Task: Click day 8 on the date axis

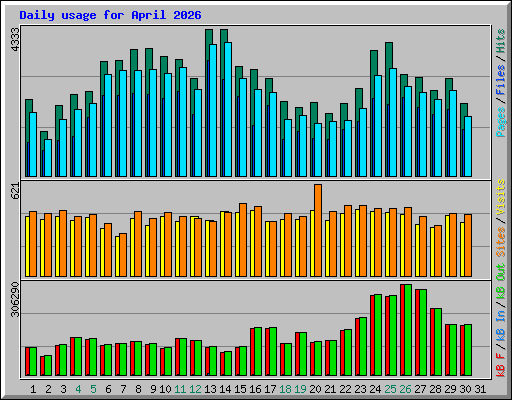Action: pos(138,389)
